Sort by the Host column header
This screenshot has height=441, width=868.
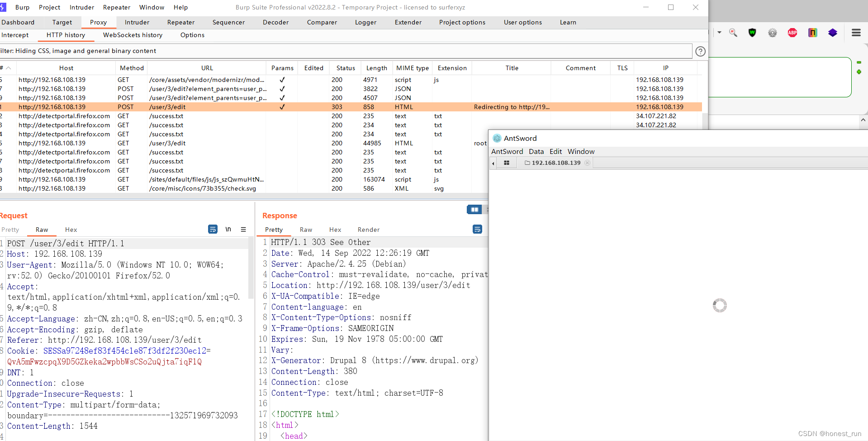[x=66, y=68]
